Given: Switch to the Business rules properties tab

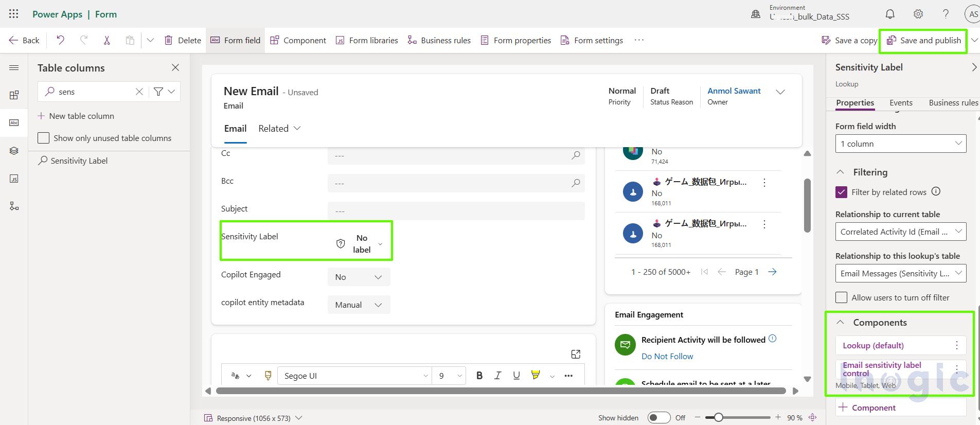Looking at the screenshot, I should 953,102.
